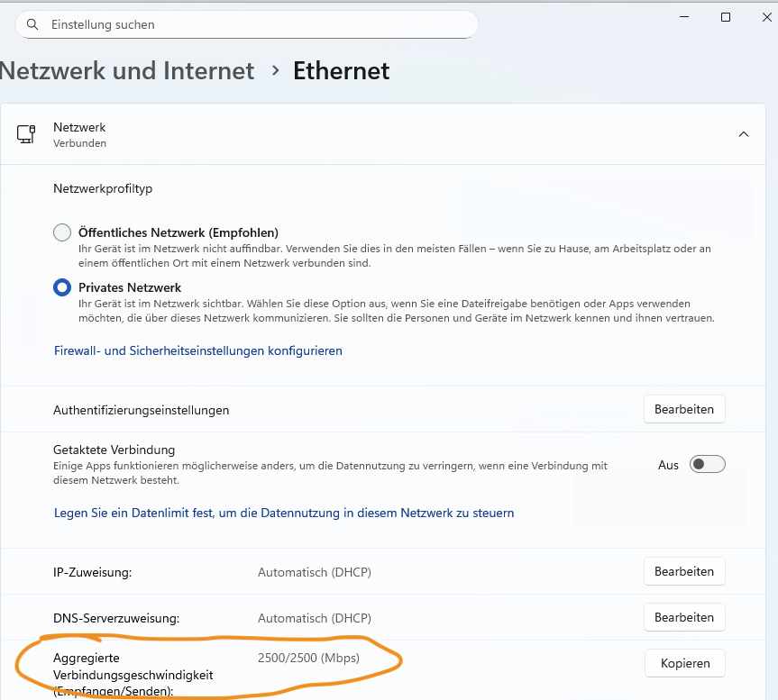Click the magnifier icon in search box
This screenshot has width=778, height=700.
point(32,25)
